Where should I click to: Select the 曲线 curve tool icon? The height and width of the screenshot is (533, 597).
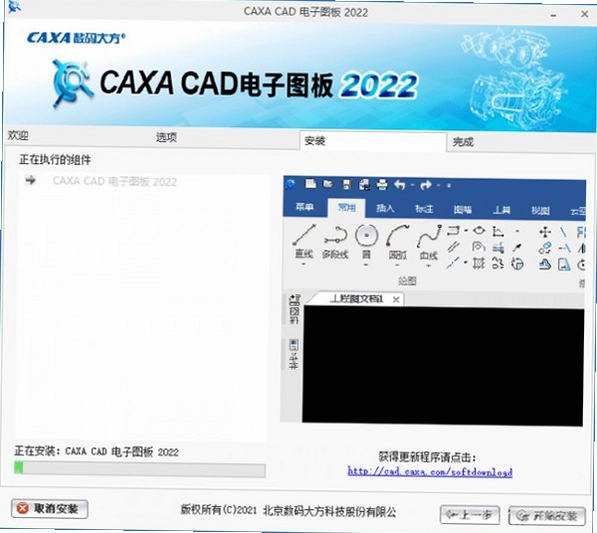(429, 236)
